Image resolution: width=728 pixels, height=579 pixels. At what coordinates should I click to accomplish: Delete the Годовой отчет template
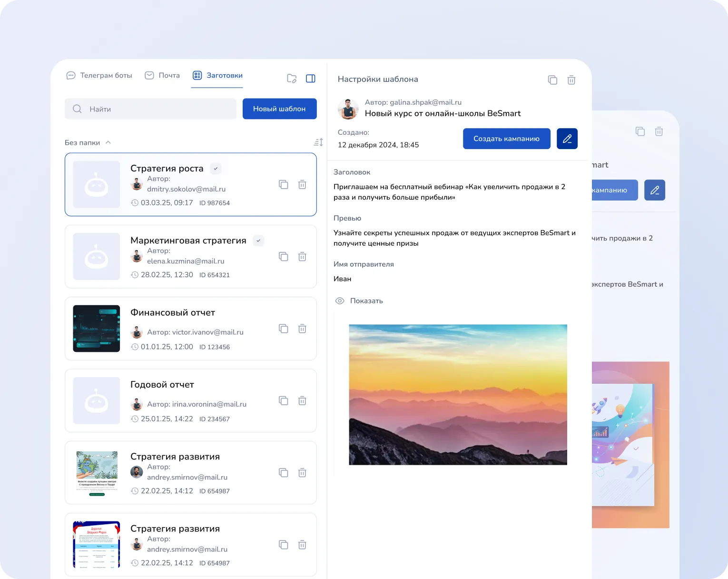302,400
